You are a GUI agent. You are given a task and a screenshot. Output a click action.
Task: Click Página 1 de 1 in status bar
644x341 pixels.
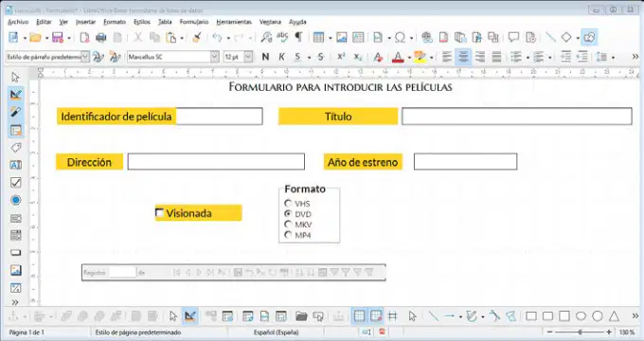coord(27,332)
